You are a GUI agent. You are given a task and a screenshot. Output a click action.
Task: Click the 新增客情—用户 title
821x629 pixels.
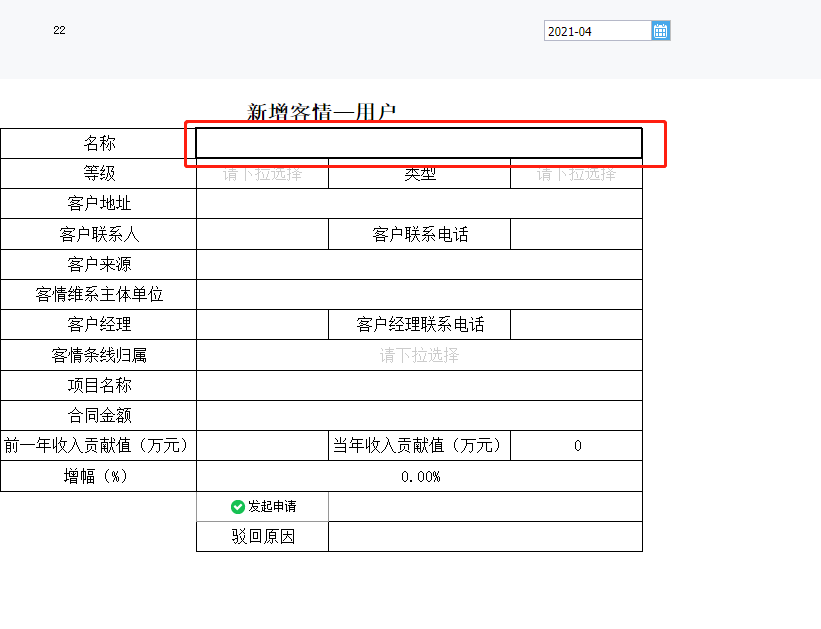(x=321, y=112)
